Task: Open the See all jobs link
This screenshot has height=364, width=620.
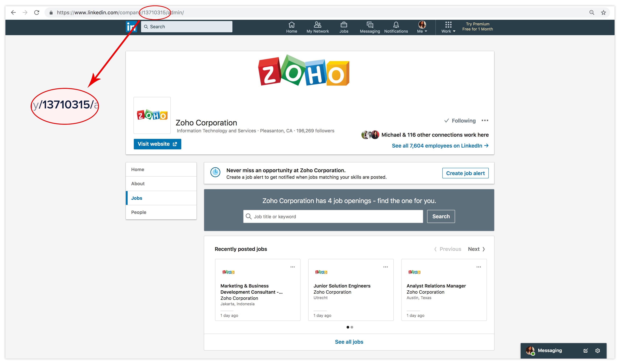Action: tap(349, 342)
